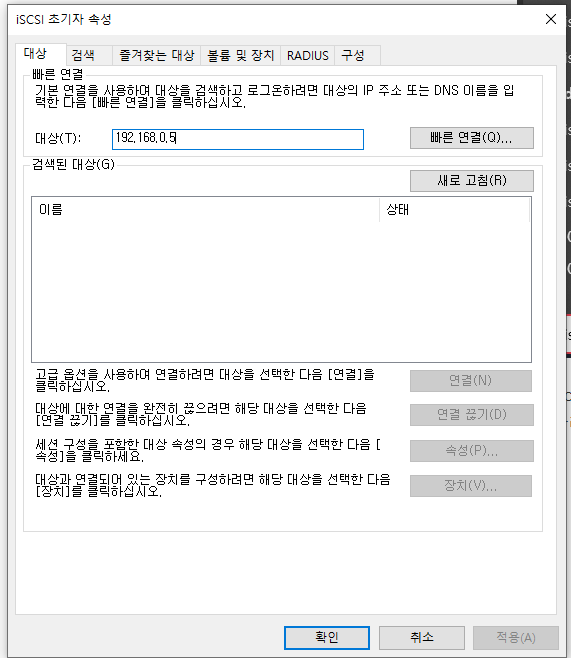Click the 빠른 연결(Q) button
Viewport: 571px width, 658px height.
click(x=472, y=138)
